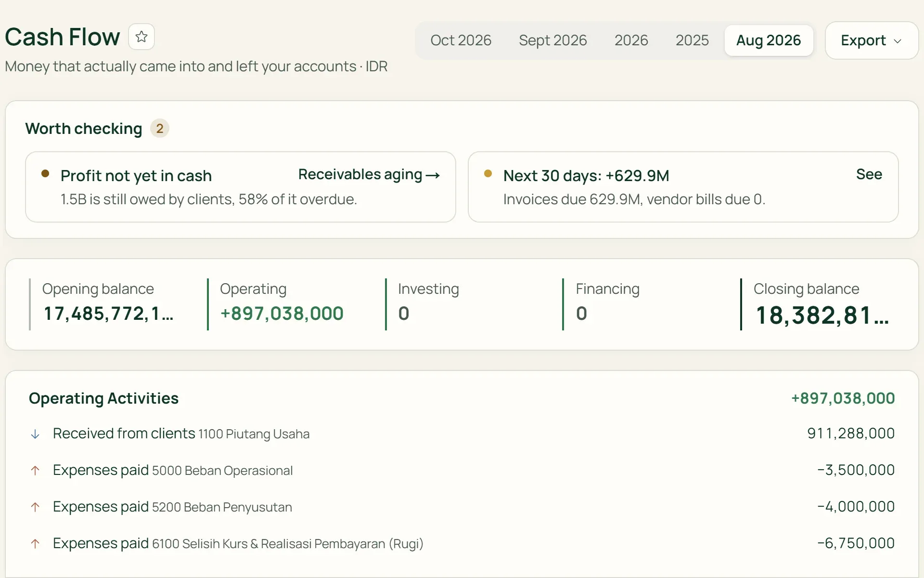The height and width of the screenshot is (578, 924).
Task: Switch to the Oct 2026 period tab
Action: [x=461, y=40]
